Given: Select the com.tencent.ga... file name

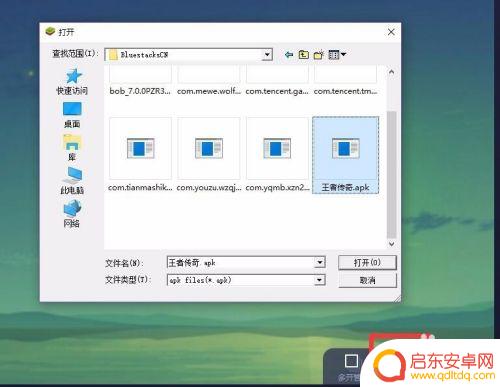Looking at the screenshot, I should [277, 91].
